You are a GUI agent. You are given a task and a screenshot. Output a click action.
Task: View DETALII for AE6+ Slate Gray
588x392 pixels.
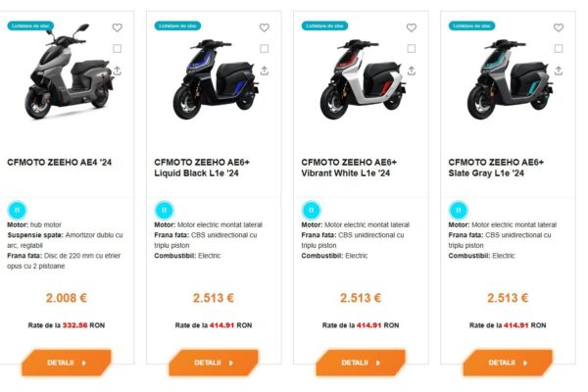tap(508, 363)
